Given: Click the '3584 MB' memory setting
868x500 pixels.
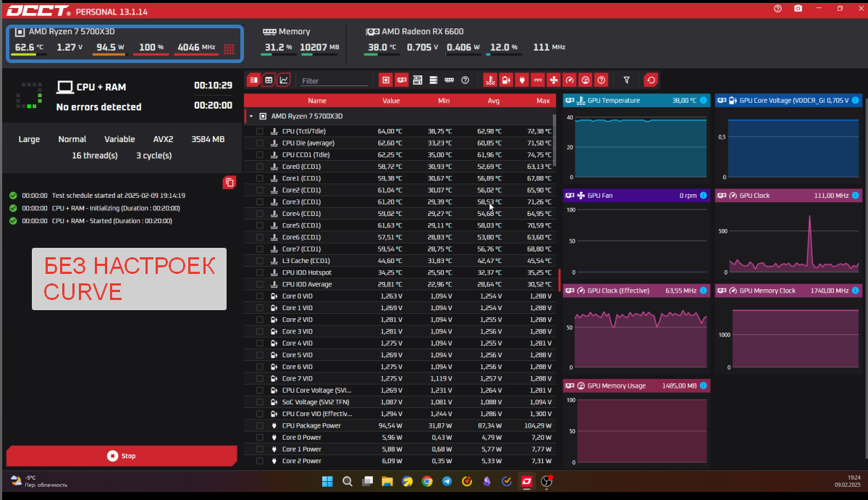Looking at the screenshot, I should click(208, 139).
